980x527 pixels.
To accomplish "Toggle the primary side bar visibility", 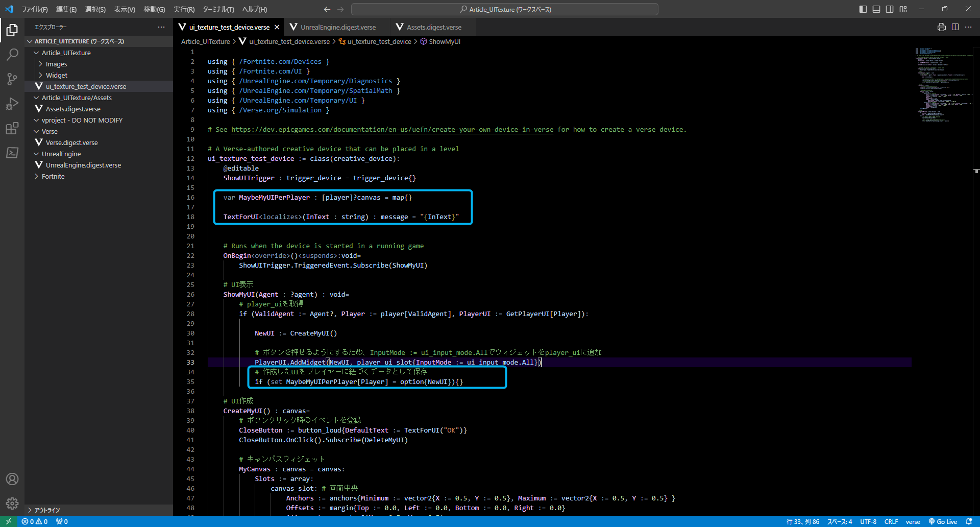I will pos(863,9).
